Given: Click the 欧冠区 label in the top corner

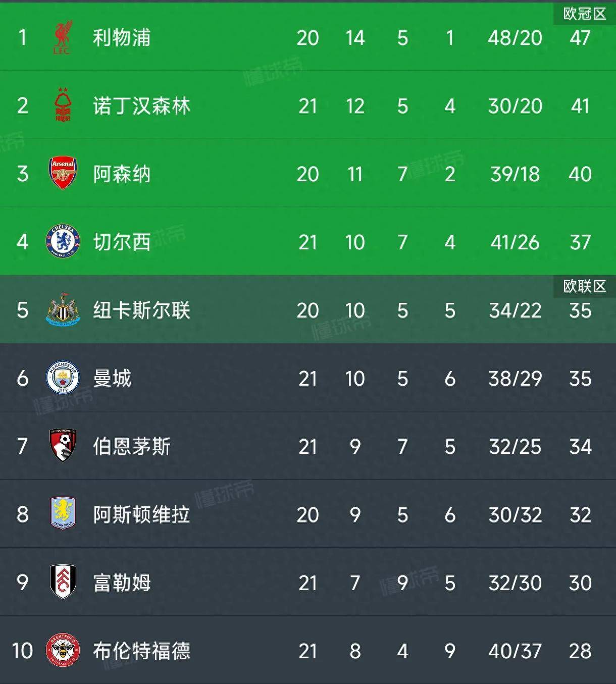Looking at the screenshot, I should [582, 14].
